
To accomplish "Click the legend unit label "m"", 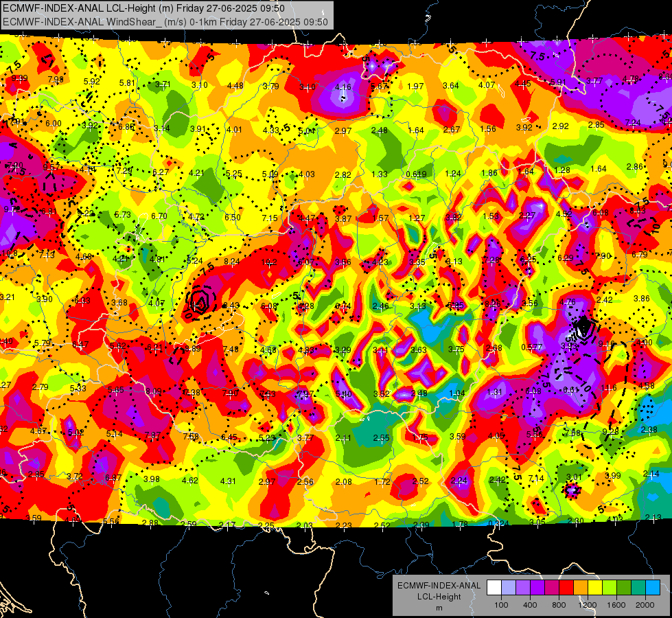I will click(439, 608).
